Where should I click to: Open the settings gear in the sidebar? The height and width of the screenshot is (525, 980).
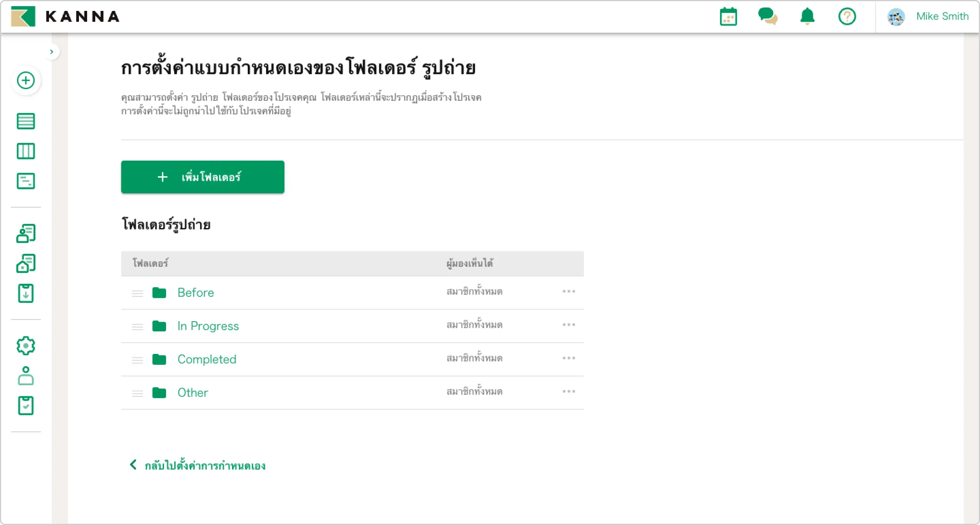click(x=26, y=345)
